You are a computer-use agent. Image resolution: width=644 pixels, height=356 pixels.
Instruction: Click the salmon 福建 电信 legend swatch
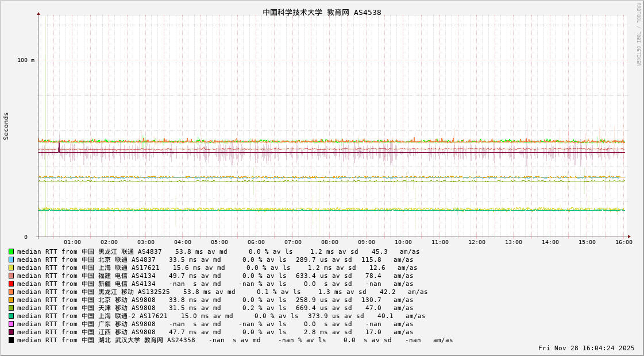tap(11, 276)
